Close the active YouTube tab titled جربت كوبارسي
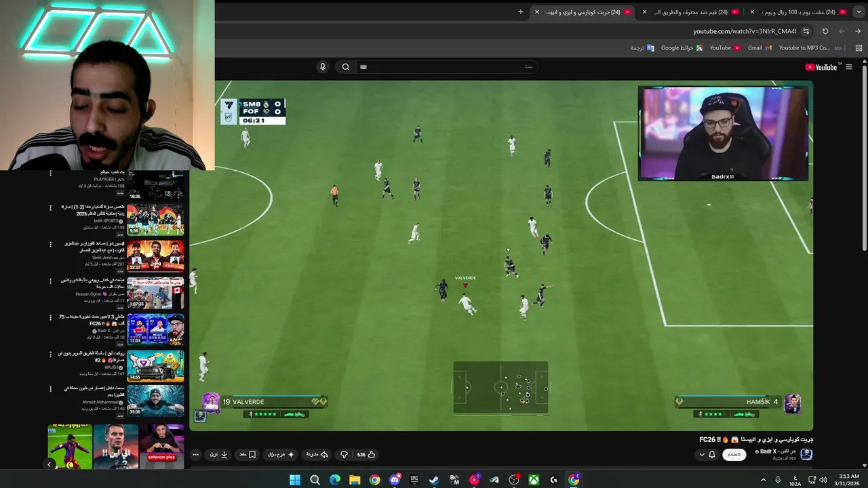868x488 pixels. click(536, 12)
